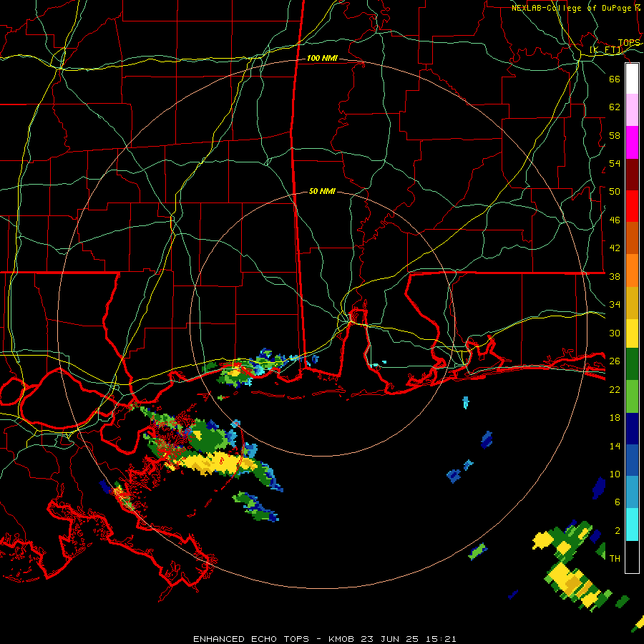Click the "26" scale value
Image resolution: width=644 pixels, height=644 pixels.
(615, 361)
